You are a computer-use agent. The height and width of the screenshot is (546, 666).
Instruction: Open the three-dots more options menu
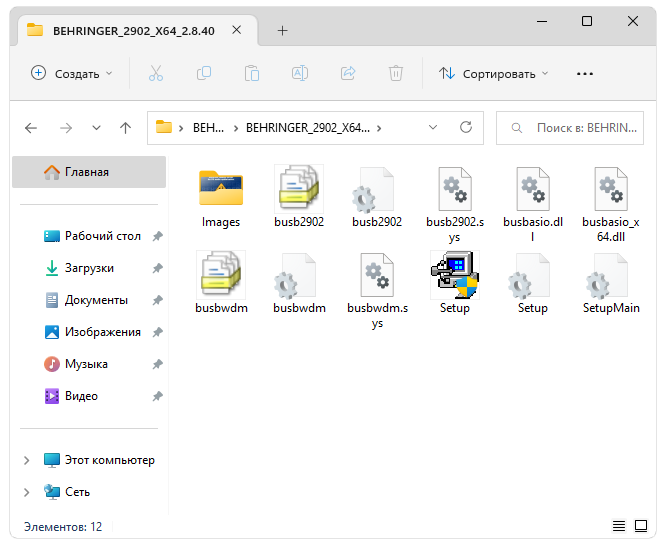click(585, 74)
